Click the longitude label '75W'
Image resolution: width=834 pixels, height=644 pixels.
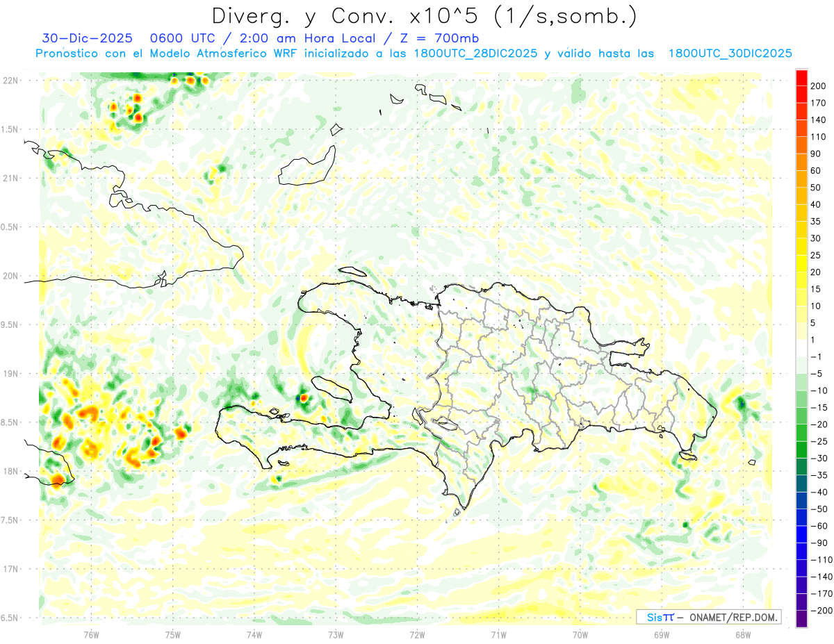pos(173,635)
